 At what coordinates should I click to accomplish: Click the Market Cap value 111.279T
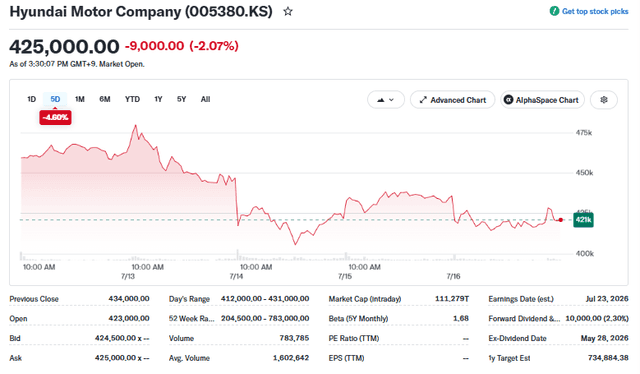[x=452, y=299]
